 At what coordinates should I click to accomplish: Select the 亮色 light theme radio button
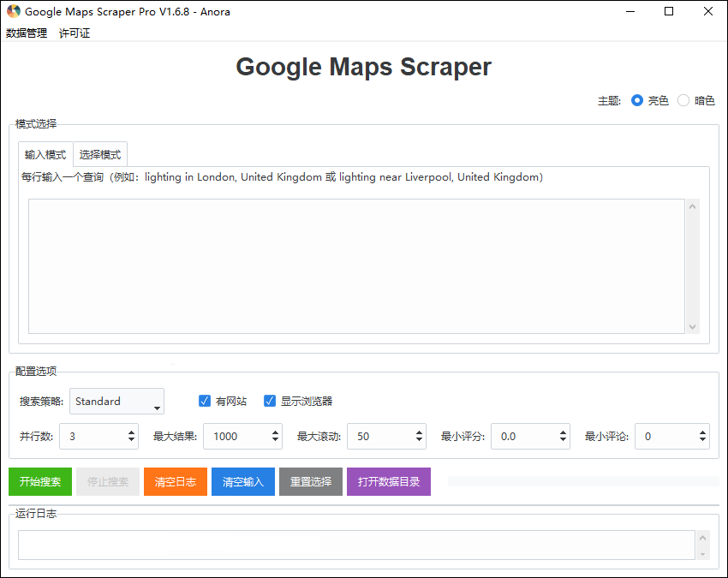(637, 100)
